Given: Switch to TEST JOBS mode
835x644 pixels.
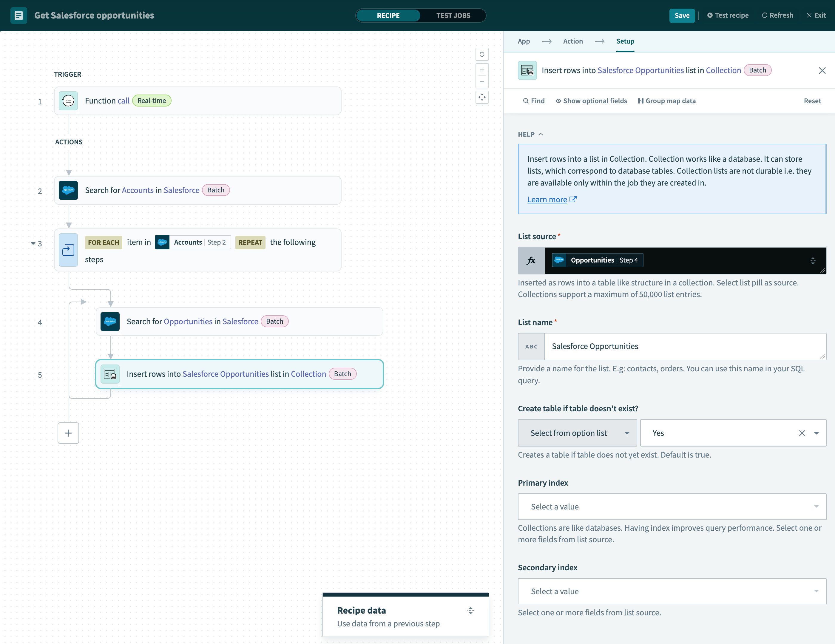Looking at the screenshot, I should point(453,16).
